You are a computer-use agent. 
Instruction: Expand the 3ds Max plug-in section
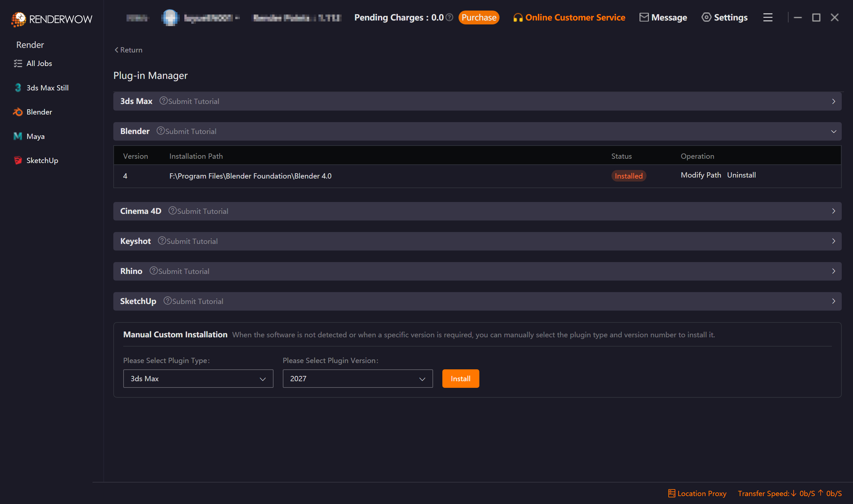point(834,101)
